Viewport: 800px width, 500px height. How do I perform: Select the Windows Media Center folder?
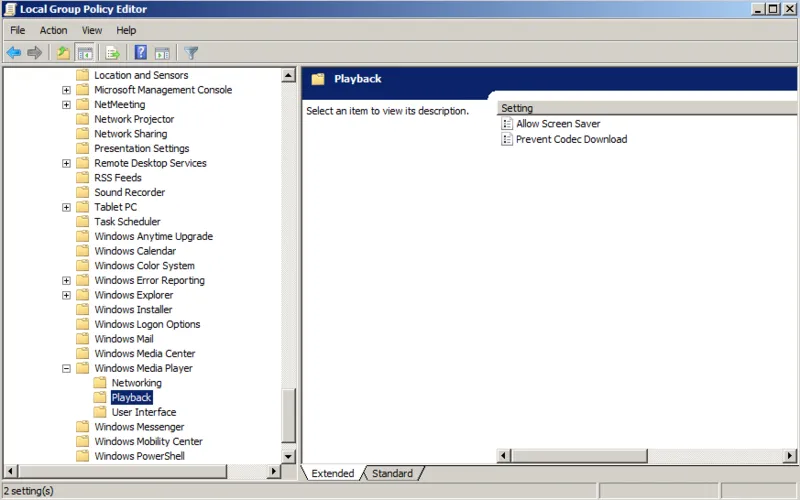coord(145,354)
